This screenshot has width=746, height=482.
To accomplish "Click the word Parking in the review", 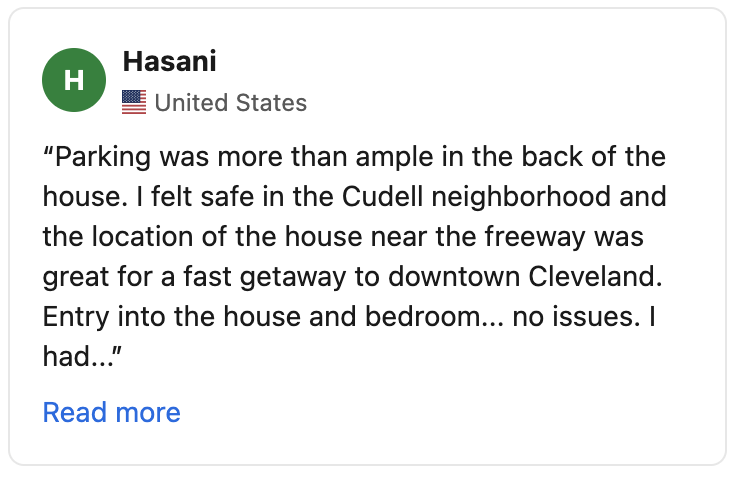I will 98,158.
